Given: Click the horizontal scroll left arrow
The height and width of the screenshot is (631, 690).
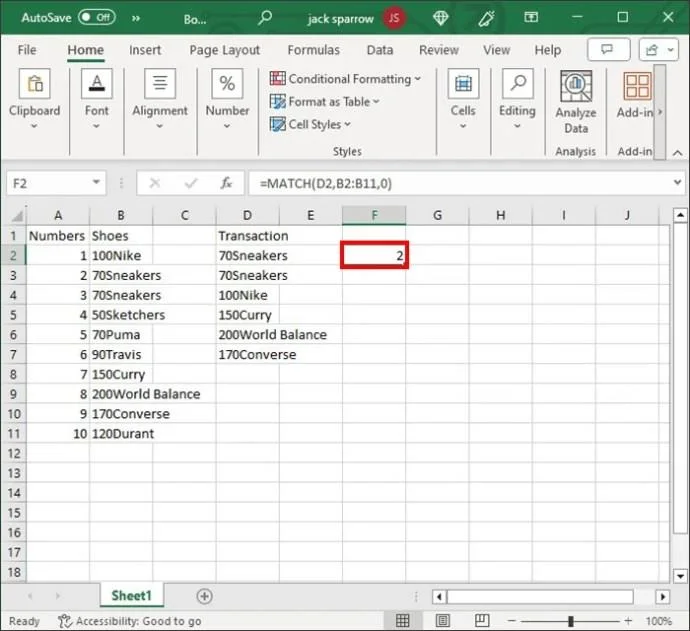Looking at the screenshot, I should (x=439, y=597).
